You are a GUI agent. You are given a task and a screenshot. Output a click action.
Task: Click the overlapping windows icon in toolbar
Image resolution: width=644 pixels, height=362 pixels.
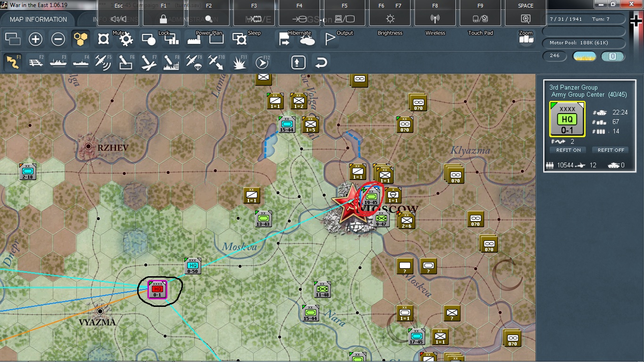tap(13, 39)
